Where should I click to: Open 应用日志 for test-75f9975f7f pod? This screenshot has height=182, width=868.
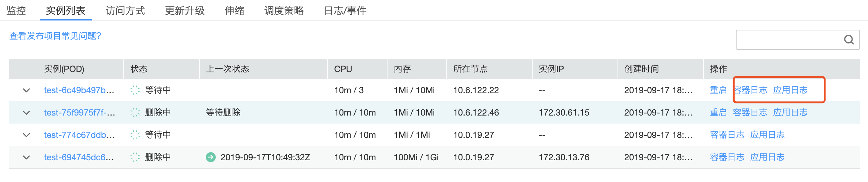tap(790, 112)
